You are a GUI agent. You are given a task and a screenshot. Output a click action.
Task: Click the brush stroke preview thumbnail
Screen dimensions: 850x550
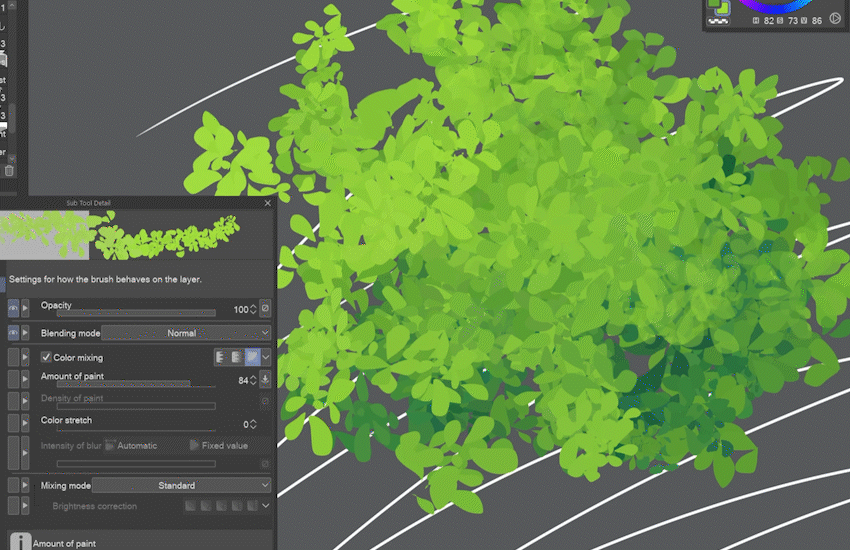click(x=120, y=235)
